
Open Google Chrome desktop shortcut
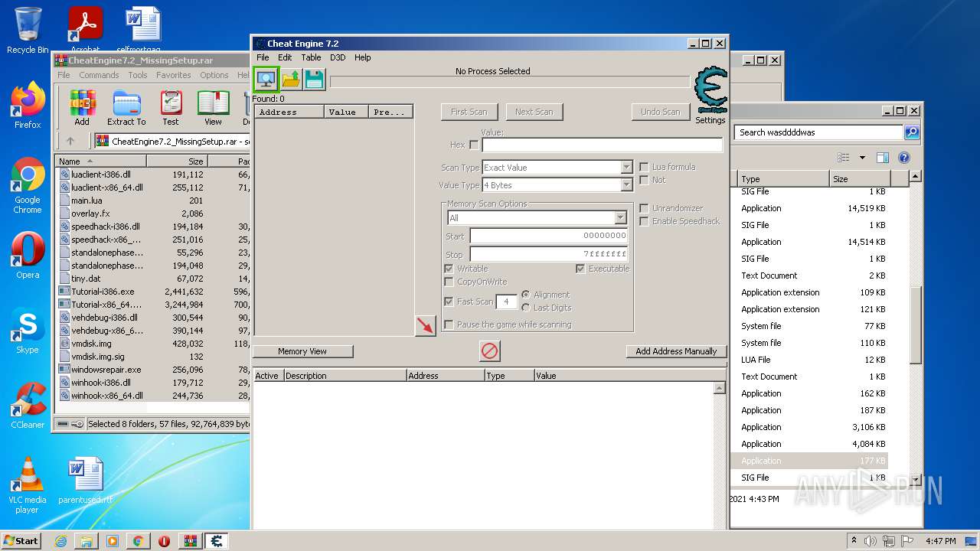tap(28, 186)
